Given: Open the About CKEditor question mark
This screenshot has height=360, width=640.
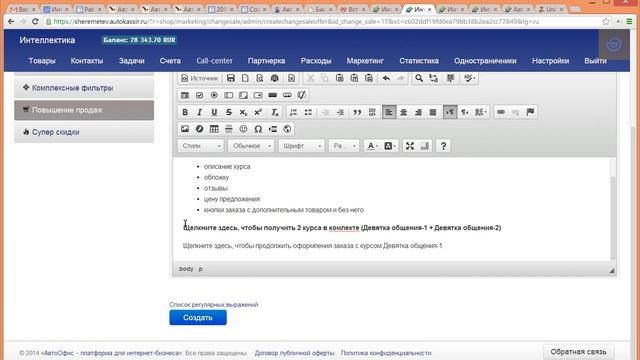Looking at the screenshot, I should 443,146.
